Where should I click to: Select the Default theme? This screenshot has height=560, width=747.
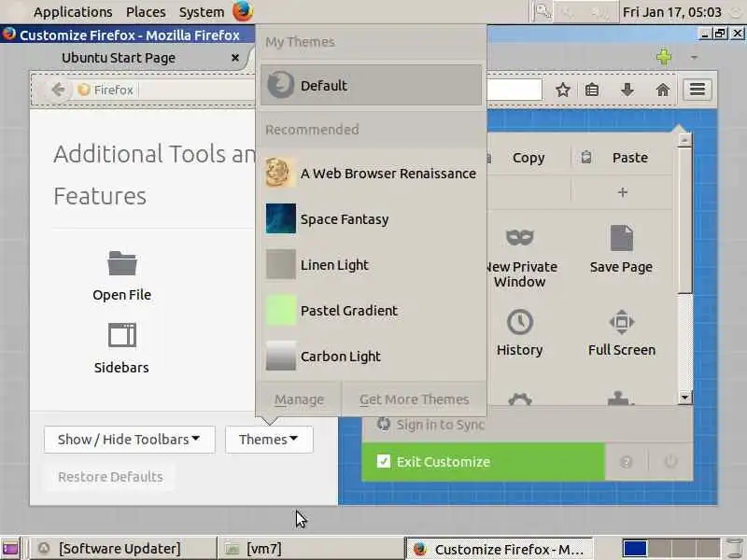[371, 85]
